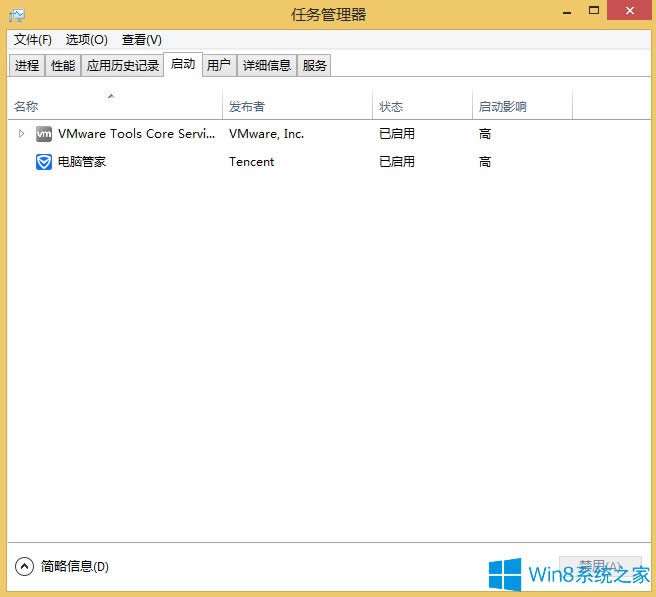Select the 电脑管家 startup entry
This screenshot has width=656, height=597.
[82, 161]
